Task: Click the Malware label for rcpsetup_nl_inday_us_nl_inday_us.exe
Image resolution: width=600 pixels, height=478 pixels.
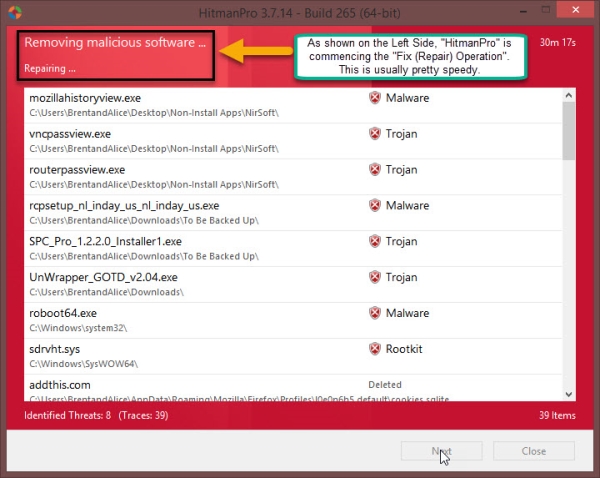Action: (407, 206)
